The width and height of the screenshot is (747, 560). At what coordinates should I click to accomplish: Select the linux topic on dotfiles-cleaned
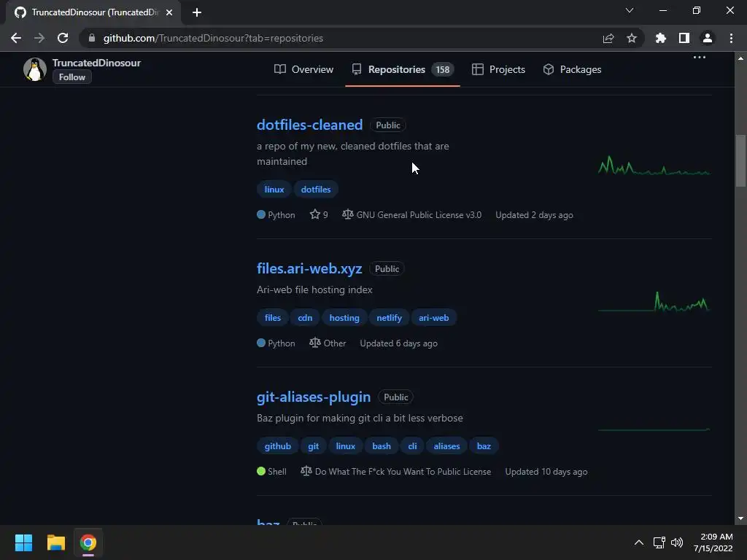274,190
